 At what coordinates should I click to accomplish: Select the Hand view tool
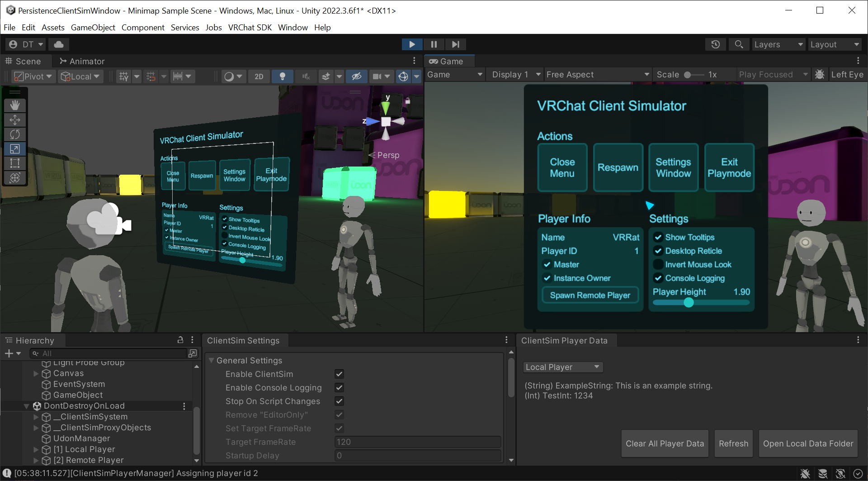click(15, 105)
